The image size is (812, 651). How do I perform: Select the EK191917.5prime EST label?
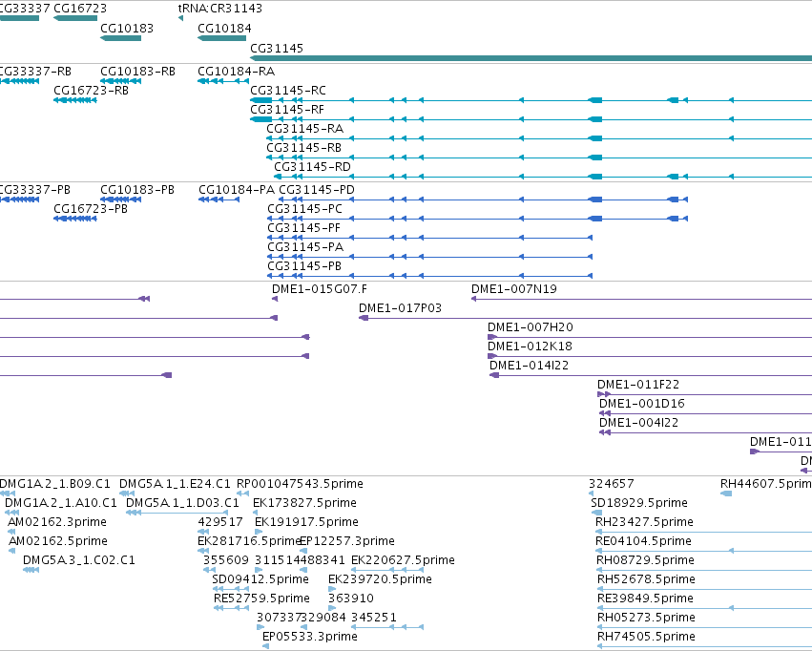306,522
